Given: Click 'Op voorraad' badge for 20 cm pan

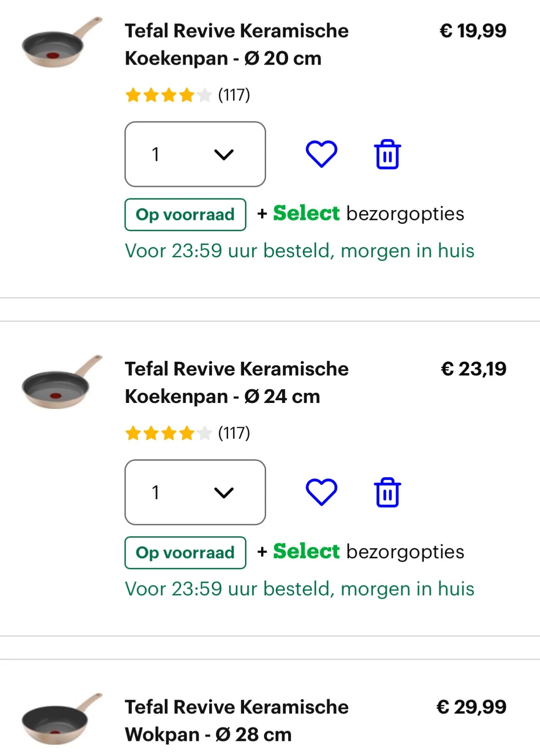Looking at the screenshot, I should (x=185, y=214).
